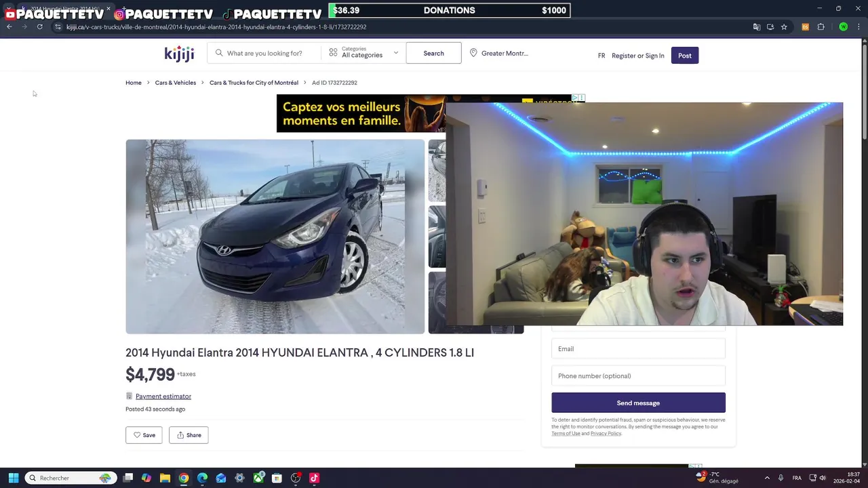Viewport: 868px width, 488px height.
Task: Open OBS Studio on the taskbar
Action: 296,478
